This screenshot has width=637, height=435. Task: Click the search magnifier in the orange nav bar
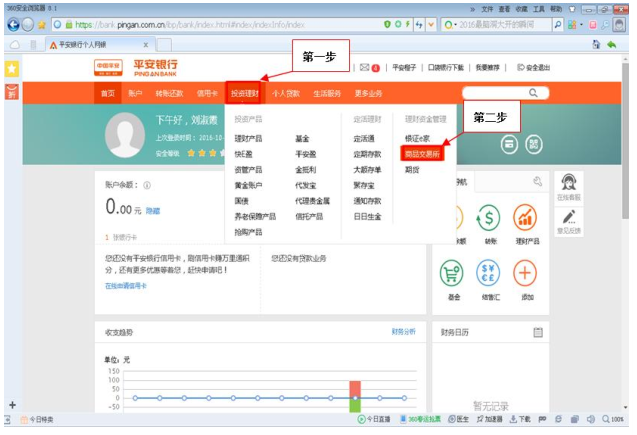(533, 93)
